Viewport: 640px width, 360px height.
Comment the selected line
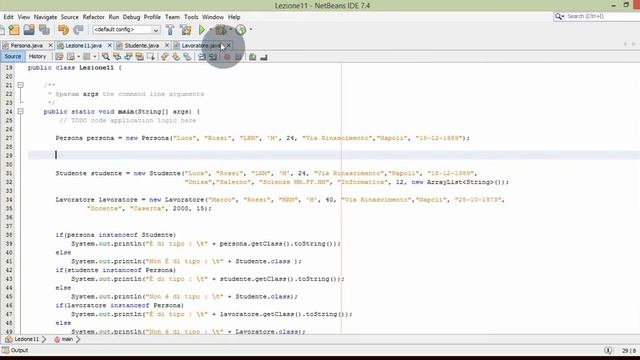[252, 57]
